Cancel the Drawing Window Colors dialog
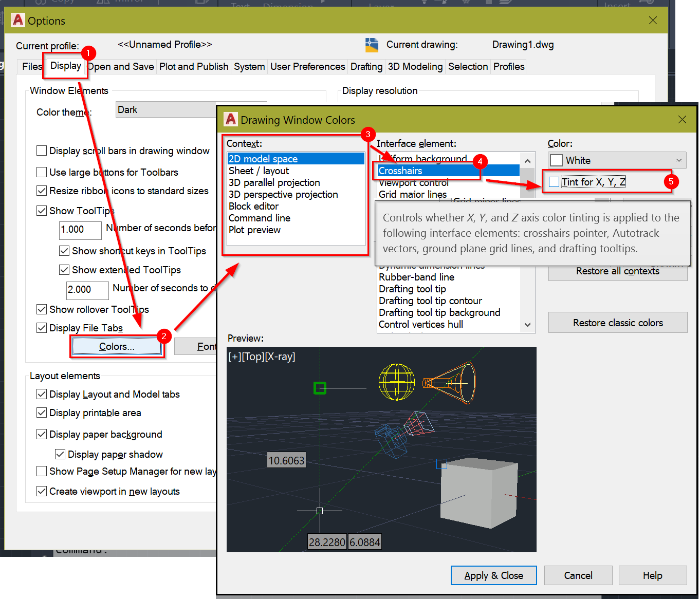Viewport: 700px width, 599px height. point(578,575)
